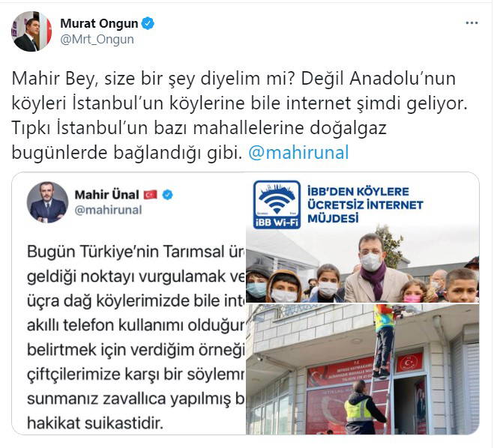Click the text 'hakikat suikastidir' in quoted tweet

coord(95,423)
